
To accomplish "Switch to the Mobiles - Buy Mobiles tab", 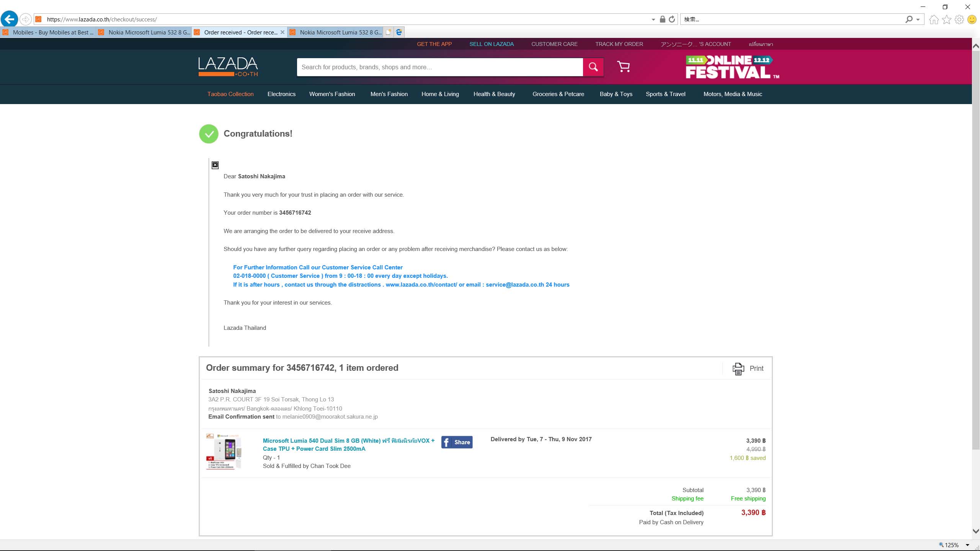I will [48, 32].
